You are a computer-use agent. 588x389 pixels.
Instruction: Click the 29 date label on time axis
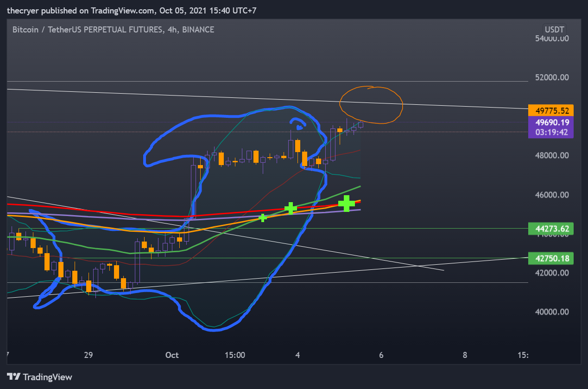[89, 355]
